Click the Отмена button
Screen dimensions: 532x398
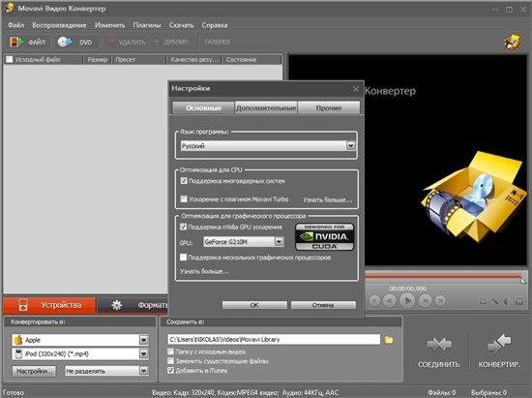click(x=323, y=305)
